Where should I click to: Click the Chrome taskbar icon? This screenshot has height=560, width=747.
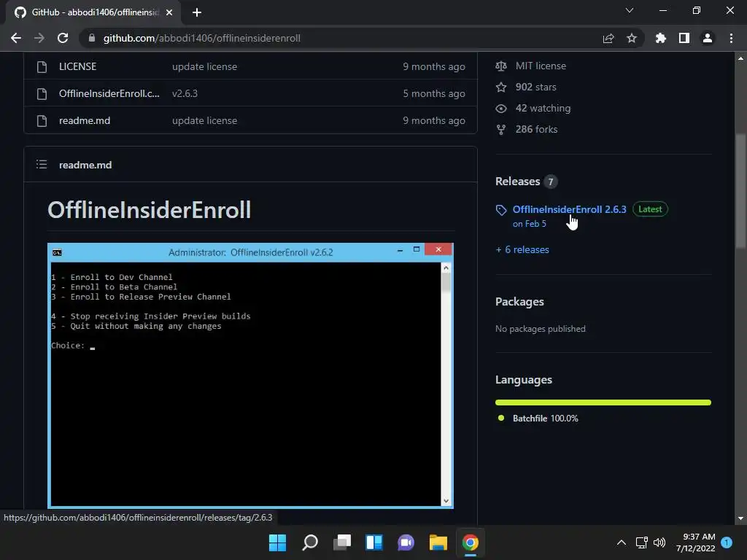(x=471, y=542)
